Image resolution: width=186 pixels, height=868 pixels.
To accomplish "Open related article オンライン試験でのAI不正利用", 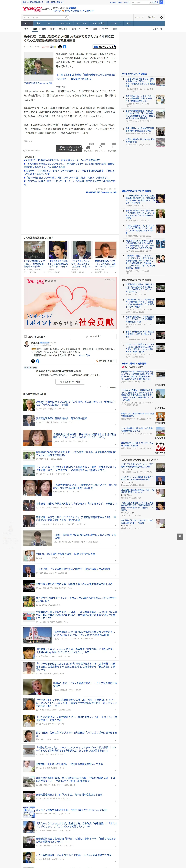I will tap(71, 810).
